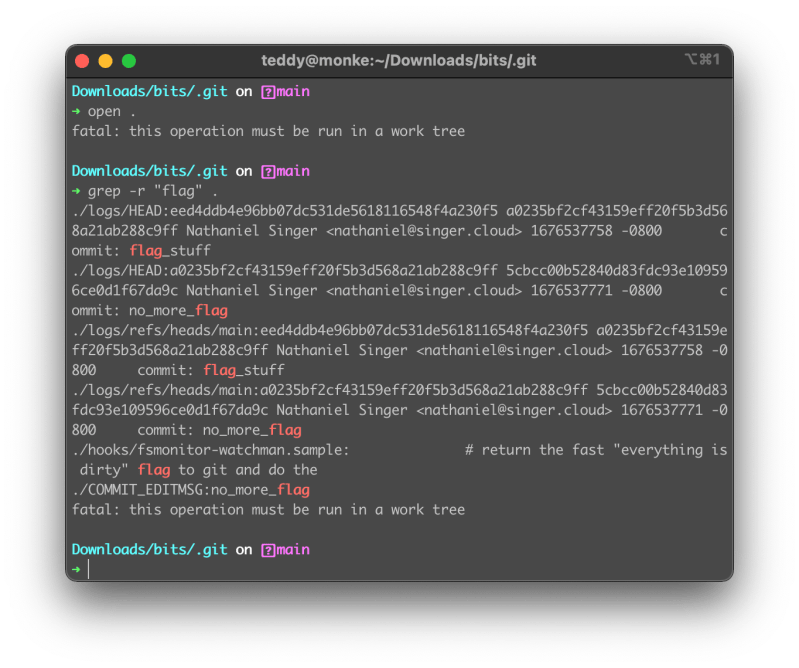Click the window title teddy@monke:~/Downloads/bits/.git
The image size is (799, 668).
click(398, 61)
